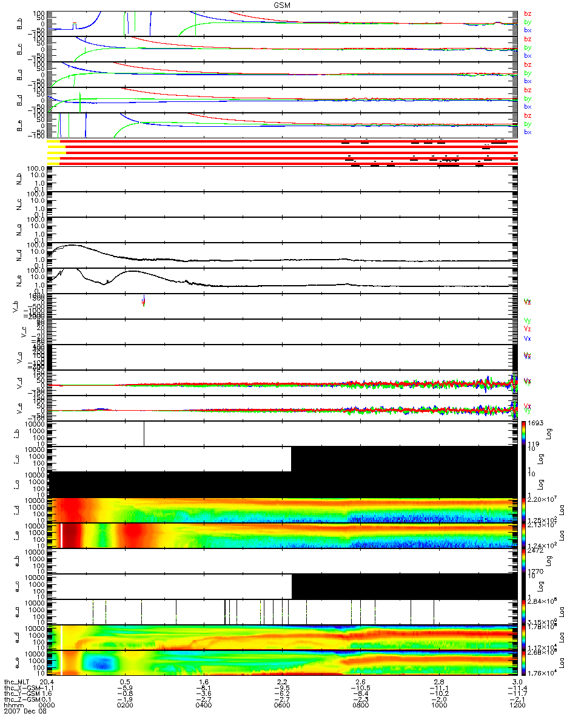
Task: Click the N_d density trace panel
Action: [x=283, y=255]
